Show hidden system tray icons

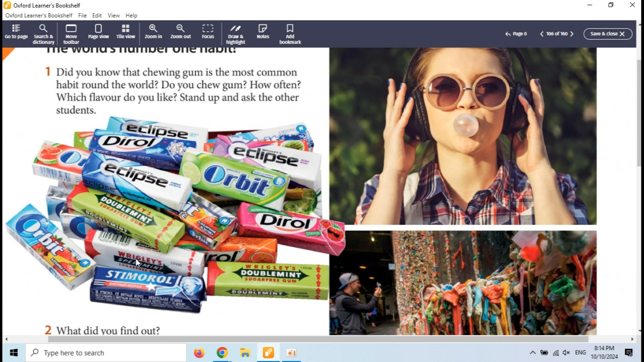pos(532,353)
